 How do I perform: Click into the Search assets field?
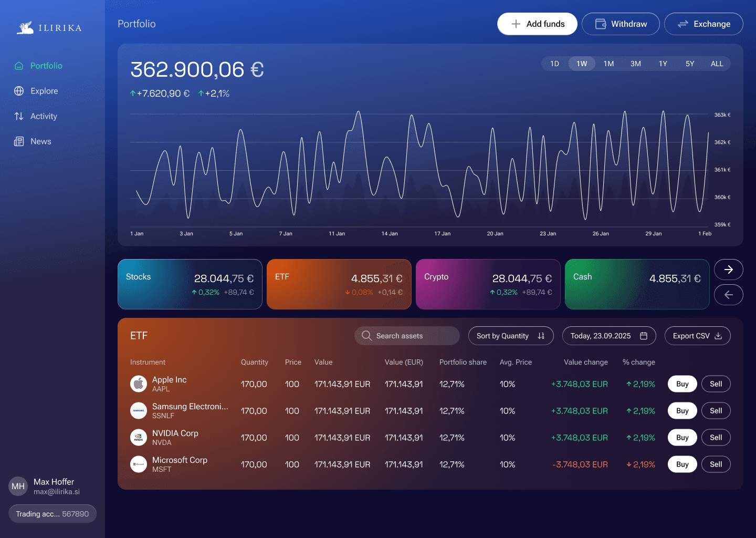(407, 336)
